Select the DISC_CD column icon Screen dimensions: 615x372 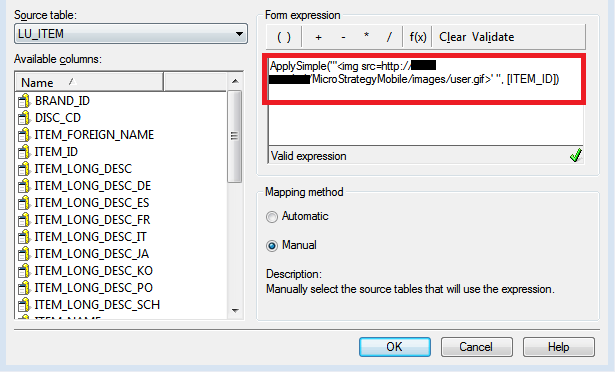(24, 118)
